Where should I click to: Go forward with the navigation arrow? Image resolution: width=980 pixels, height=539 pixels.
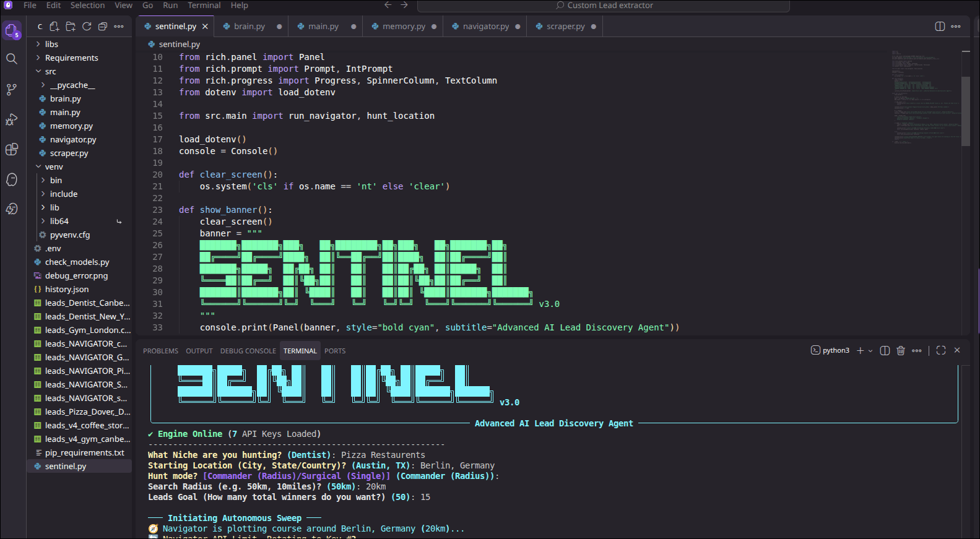404,5
